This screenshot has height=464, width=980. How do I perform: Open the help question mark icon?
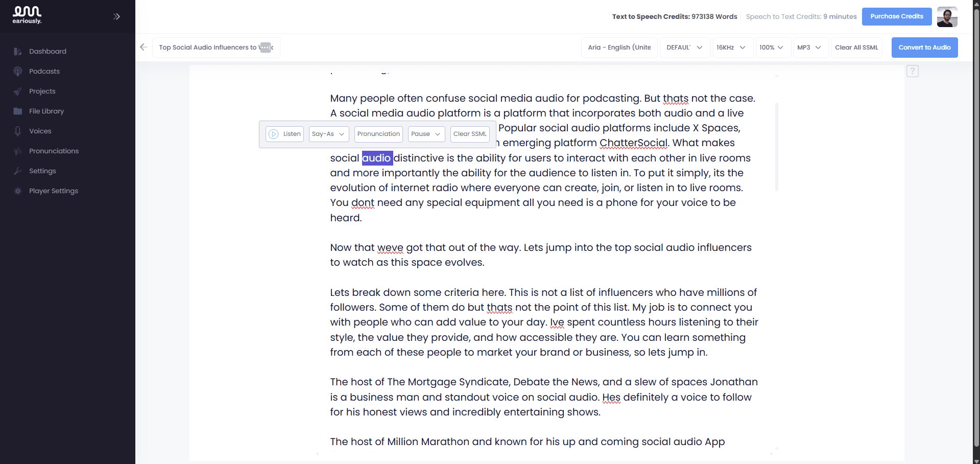coord(912,71)
